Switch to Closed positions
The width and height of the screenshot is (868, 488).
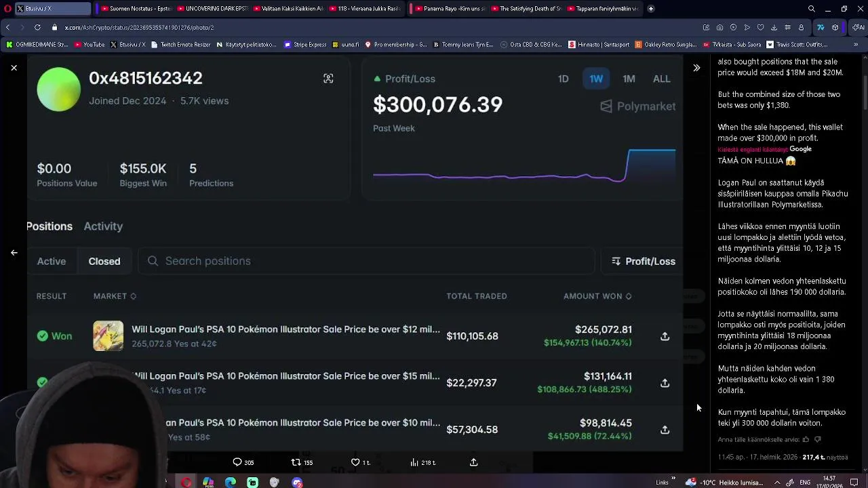(104, 261)
